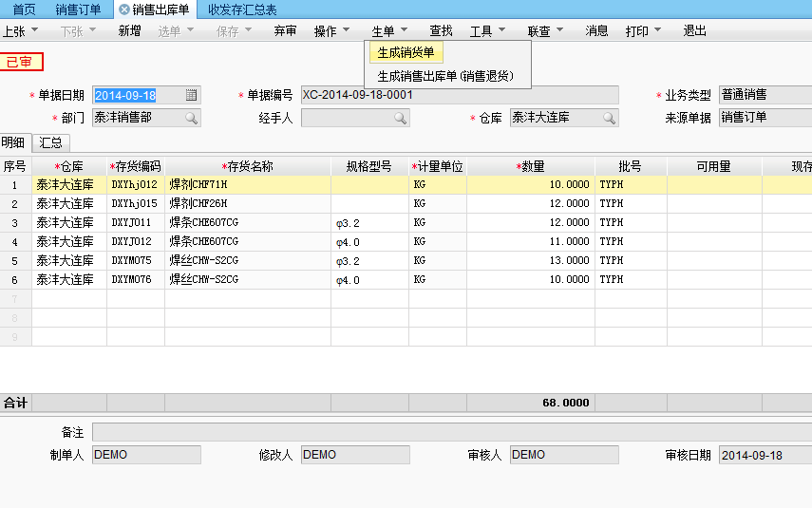Close the 销售出库单 tab with its X icon

coord(123,9)
